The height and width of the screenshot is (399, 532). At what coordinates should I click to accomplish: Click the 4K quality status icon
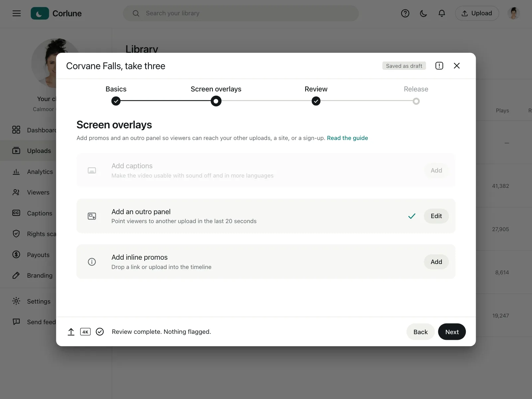pyautogui.click(x=85, y=332)
